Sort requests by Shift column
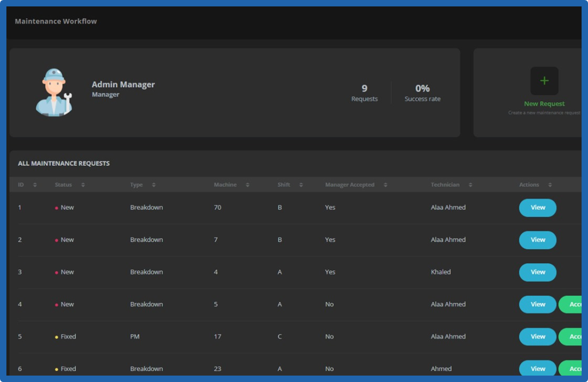Viewport: 588px width, 382px height. [301, 185]
